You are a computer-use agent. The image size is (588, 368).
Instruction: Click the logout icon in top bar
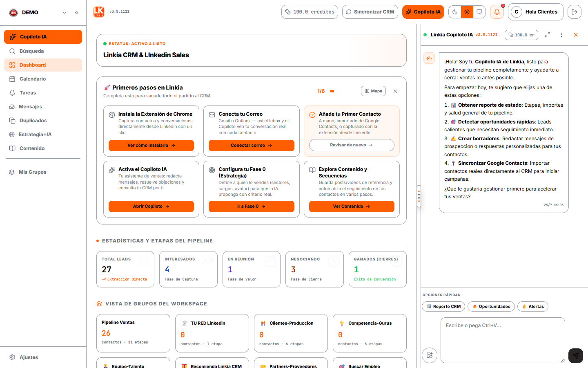pyautogui.click(x=575, y=12)
